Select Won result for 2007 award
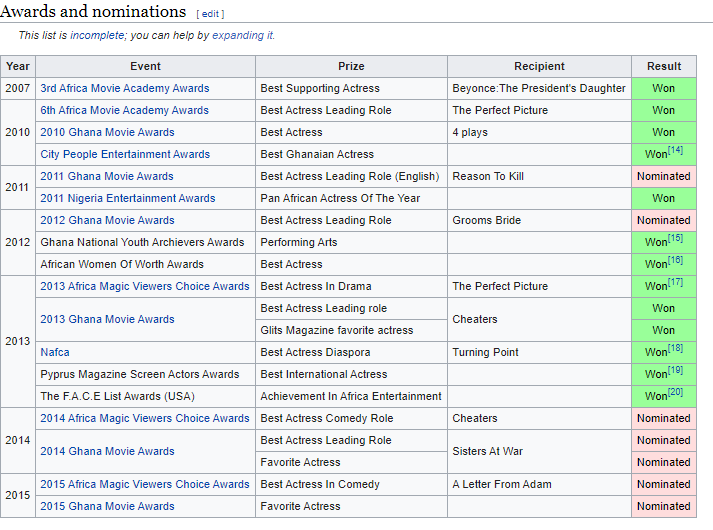 point(664,88)
